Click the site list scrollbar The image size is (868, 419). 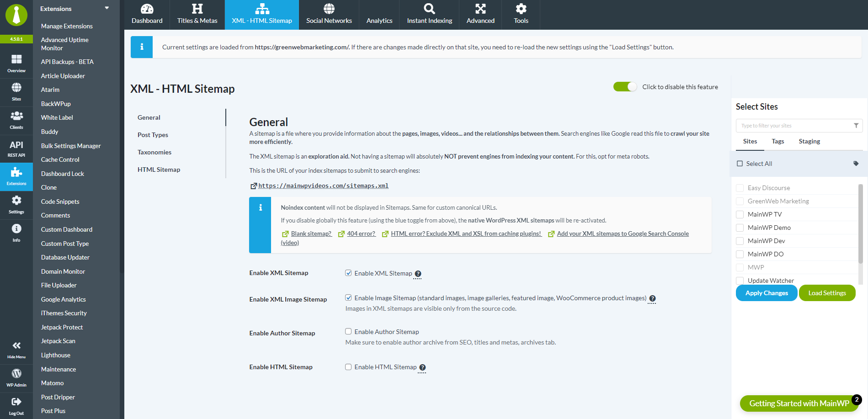(861, 224)
